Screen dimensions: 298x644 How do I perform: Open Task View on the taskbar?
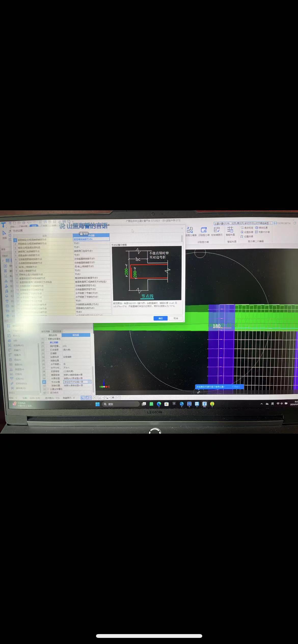pyautogui.click(x=144, y=404)
